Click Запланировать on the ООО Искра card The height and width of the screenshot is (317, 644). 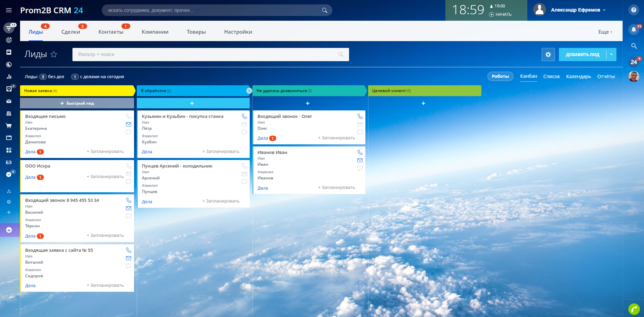[105, 177]
